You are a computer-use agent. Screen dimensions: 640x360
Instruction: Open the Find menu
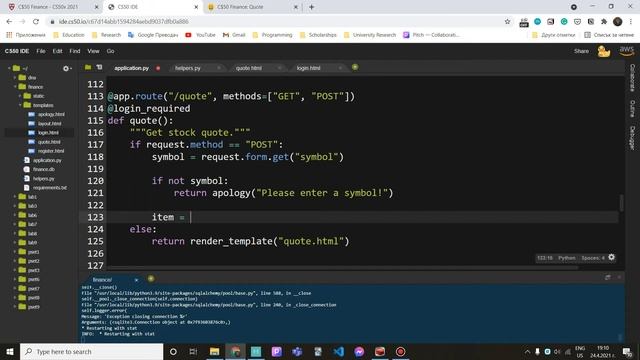pos(75,51)
